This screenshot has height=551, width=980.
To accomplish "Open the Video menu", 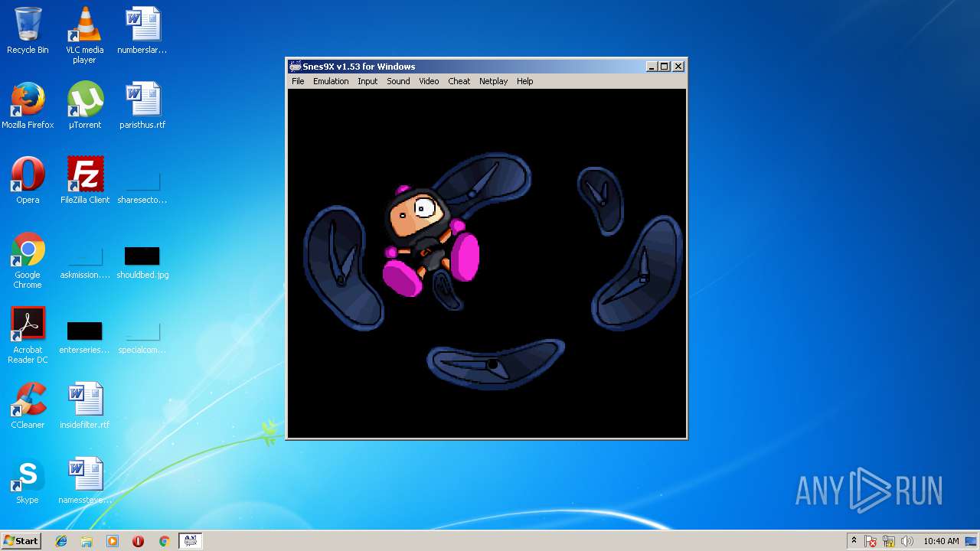I will tap(429, 81).
